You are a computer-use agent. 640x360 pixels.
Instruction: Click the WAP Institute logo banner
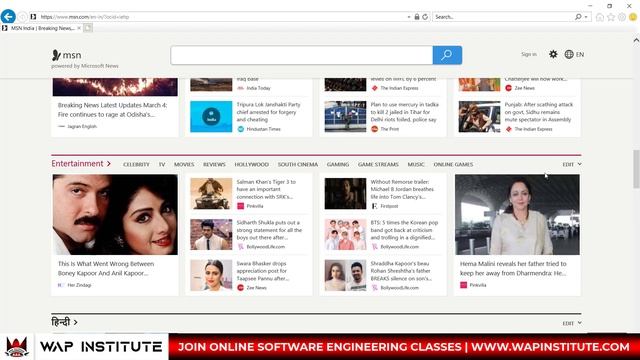coord(84,347)
